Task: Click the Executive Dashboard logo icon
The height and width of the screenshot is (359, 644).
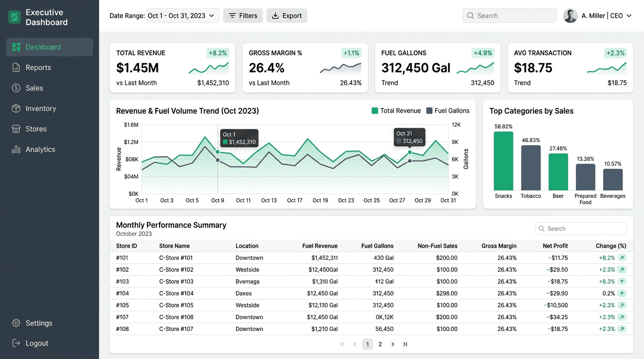Action: coord(15,17)
